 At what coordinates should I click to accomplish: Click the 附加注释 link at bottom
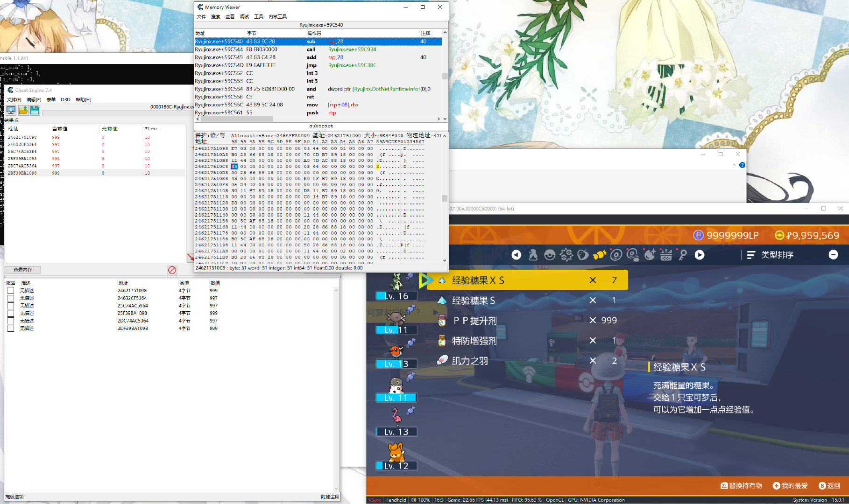330,497
